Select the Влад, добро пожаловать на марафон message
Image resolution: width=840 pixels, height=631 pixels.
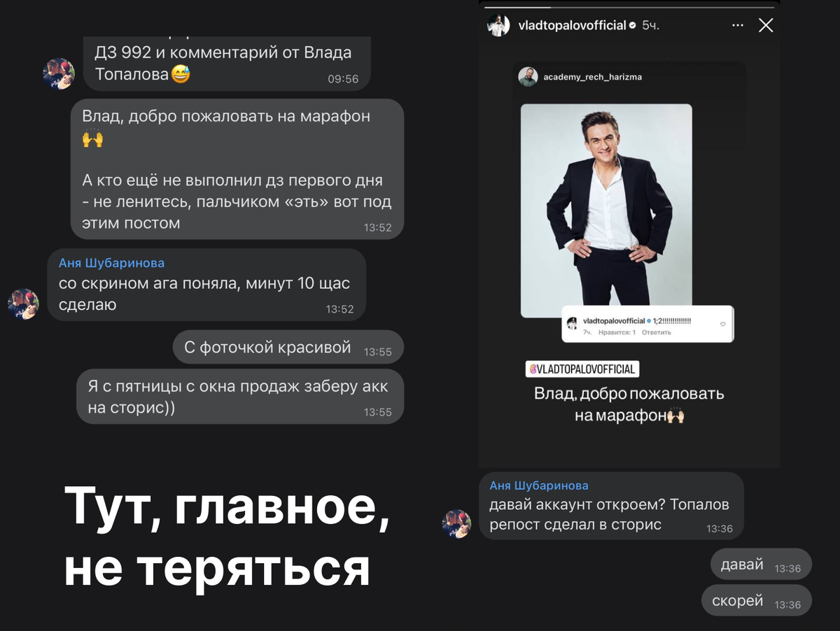(237, 169)
